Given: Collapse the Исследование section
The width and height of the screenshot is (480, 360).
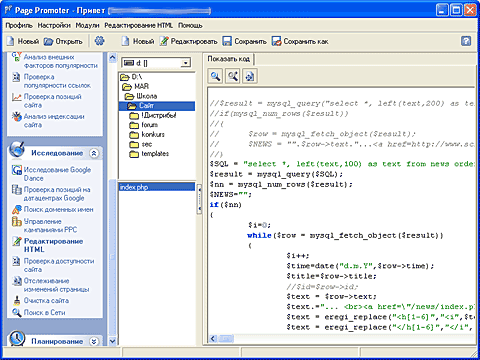Looking at the screenshot, I should pos(94,153).
